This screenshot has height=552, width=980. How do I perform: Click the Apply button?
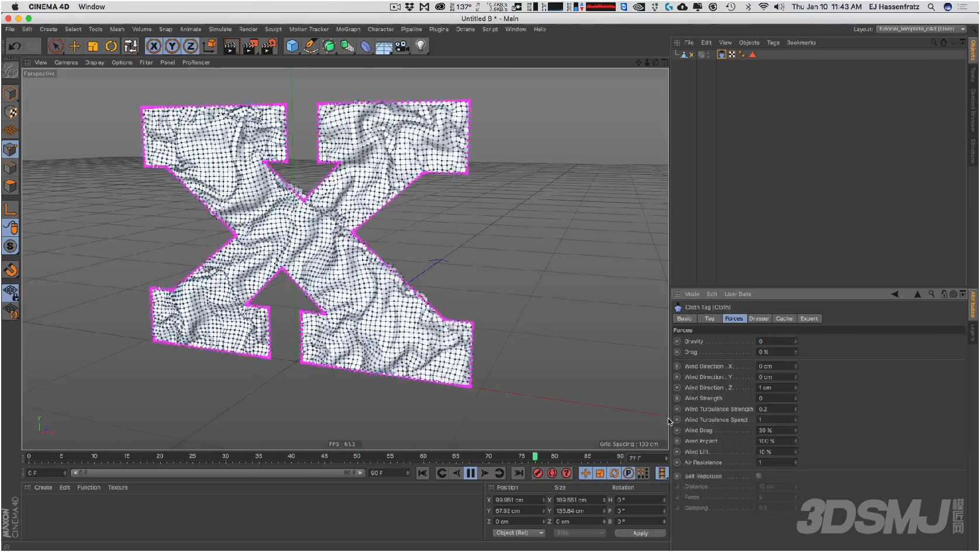pos(640,533)
